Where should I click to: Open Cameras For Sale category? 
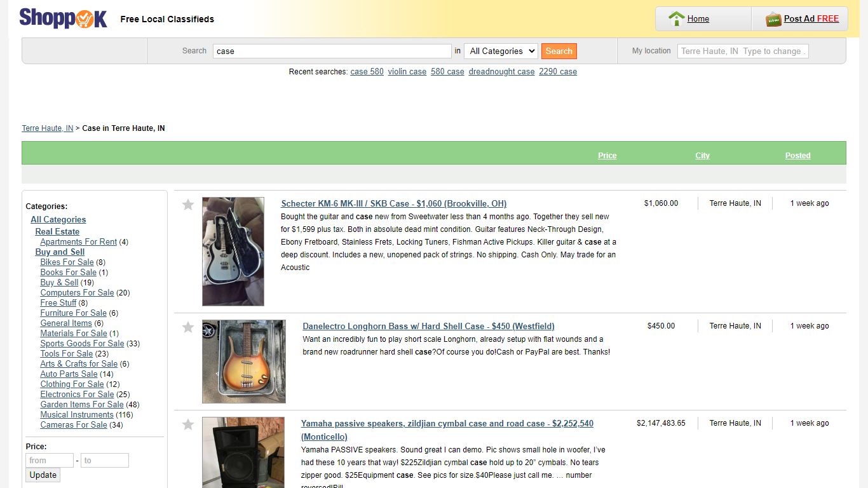[x=74, y=425]
